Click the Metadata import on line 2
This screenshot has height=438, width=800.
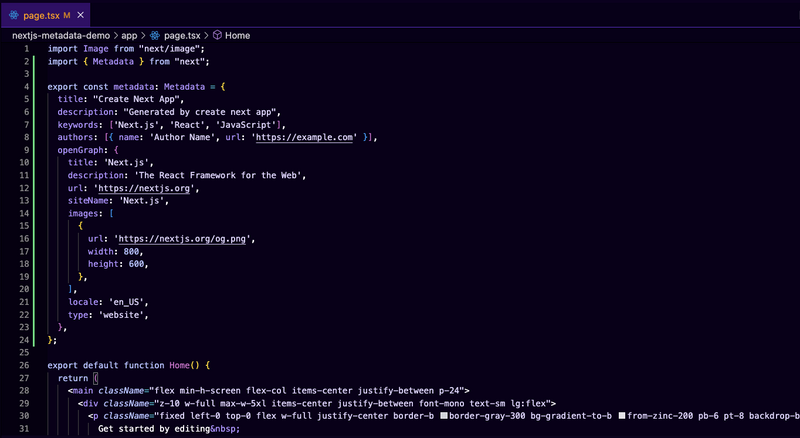tap(113, 61)
